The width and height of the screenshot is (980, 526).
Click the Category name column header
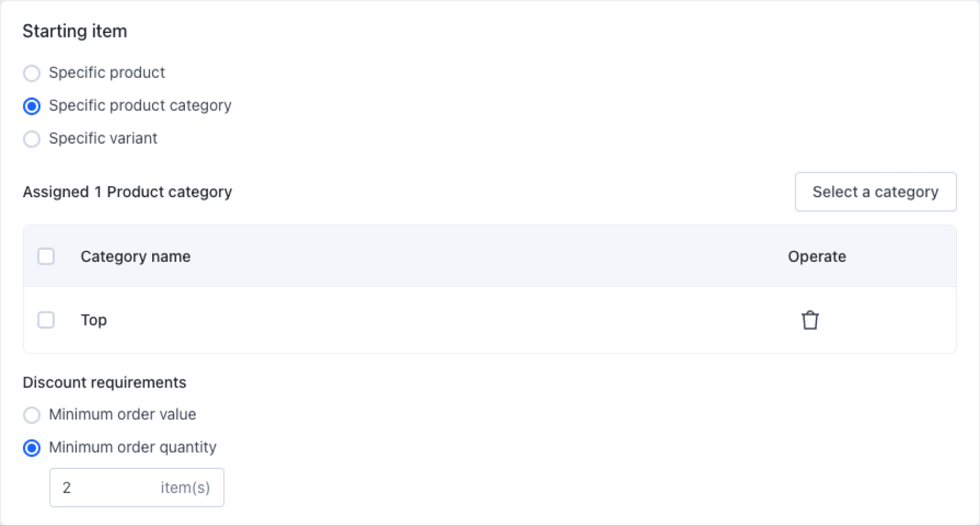click(x=135, y=257)
